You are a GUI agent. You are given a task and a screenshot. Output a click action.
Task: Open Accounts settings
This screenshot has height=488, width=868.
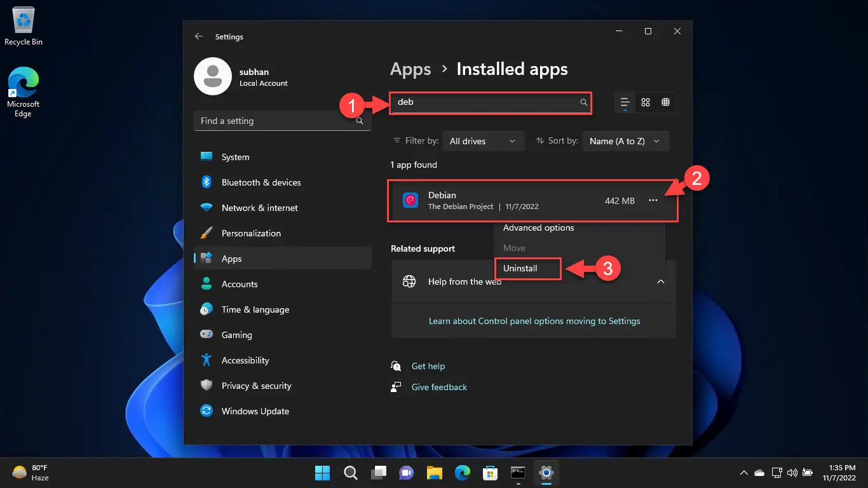coord(283,284)
